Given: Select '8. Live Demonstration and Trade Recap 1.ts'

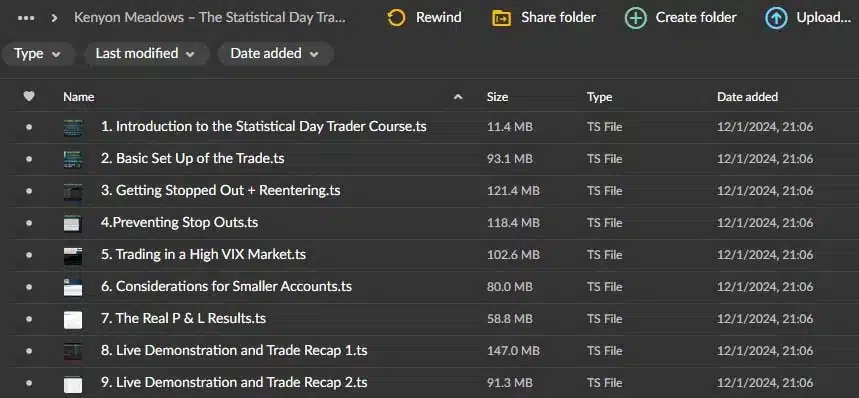Looking at the screenshot, I should (x=234, y=350).
